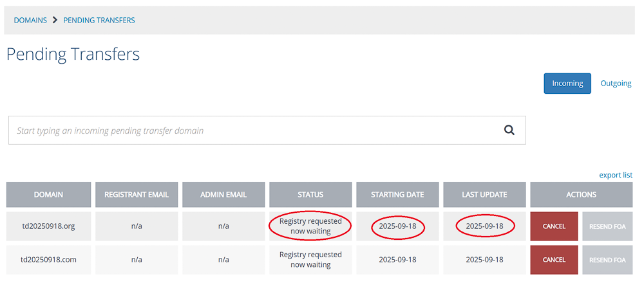644x281 pixels.
Task: Sort by the Last Update column header
Action: [x=485, y=194]
